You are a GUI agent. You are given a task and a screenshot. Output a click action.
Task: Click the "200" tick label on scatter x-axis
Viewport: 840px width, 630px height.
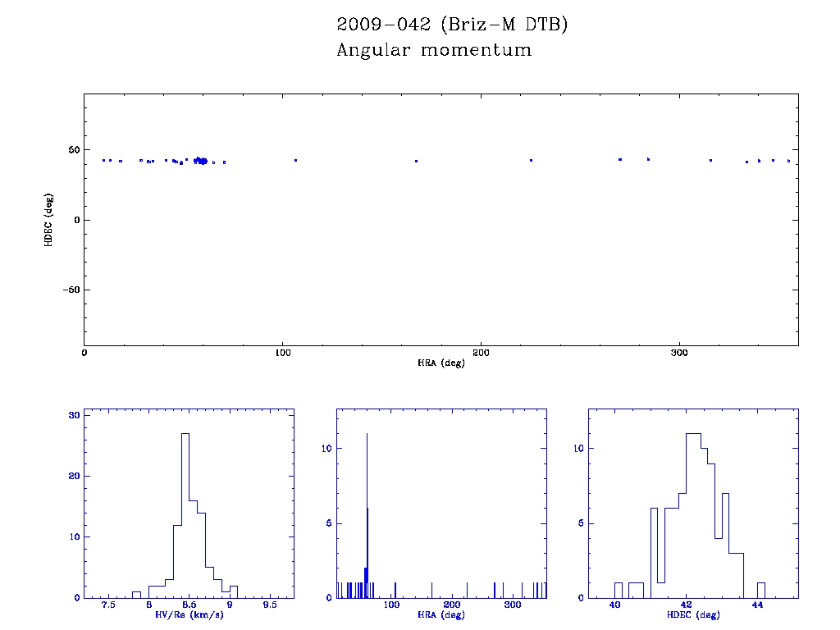tap(481, 353)
